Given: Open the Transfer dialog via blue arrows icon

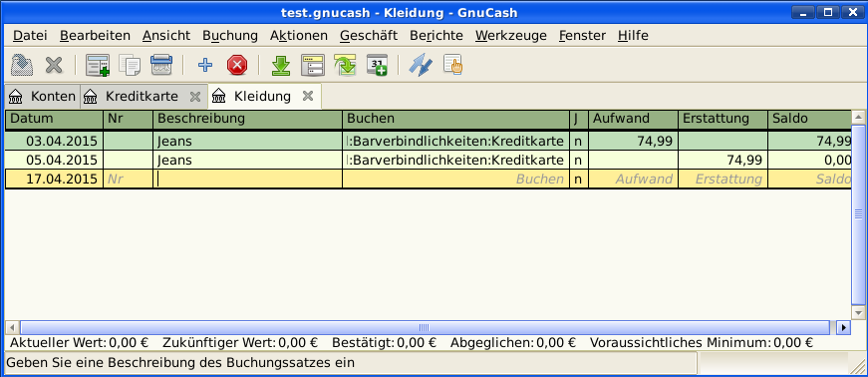Looking at the screenshot, I should (x=421, y=65).
